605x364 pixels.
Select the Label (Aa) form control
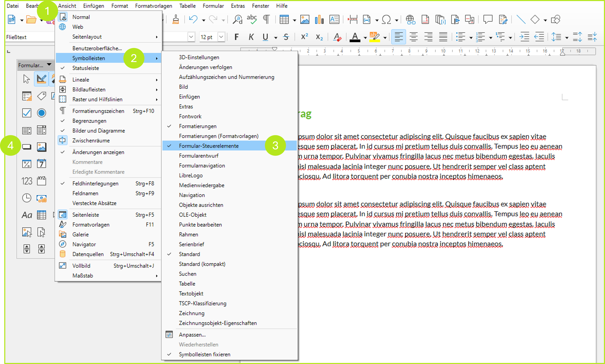26,215
